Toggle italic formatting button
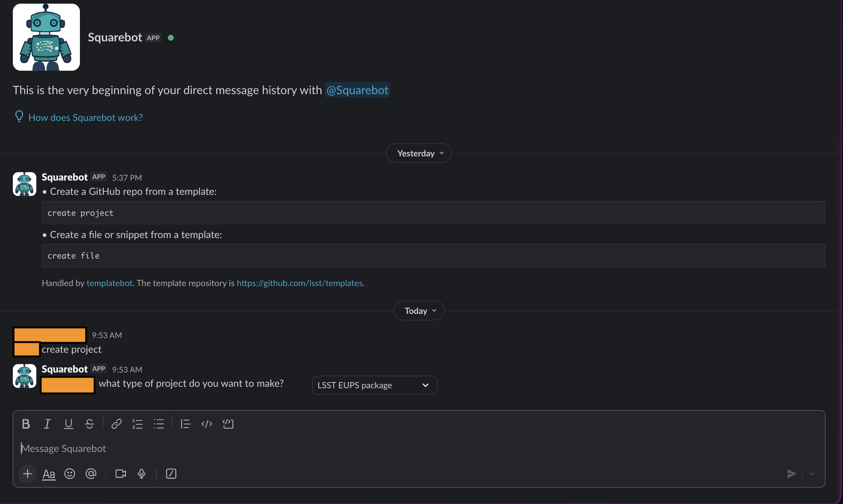The width and height of the screenshot is (843, 504). coord(47,424)
